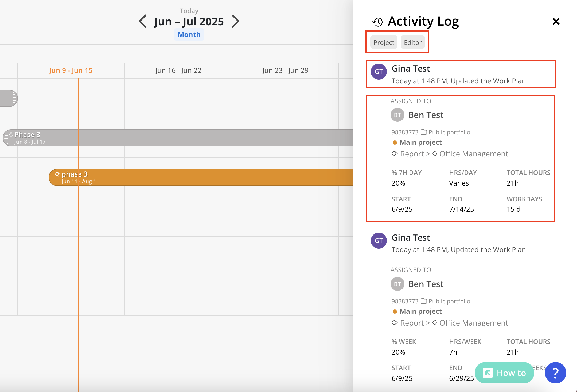
Task: Click the second Gina Test GT avatar
Action: (379, 241)
